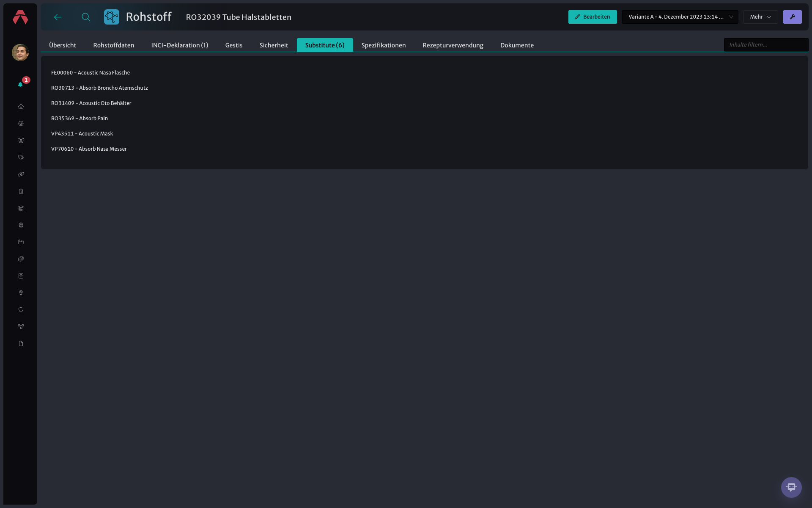Click the Rohstoff heading text
Screen dimensions: 812x508
[148, 17]
